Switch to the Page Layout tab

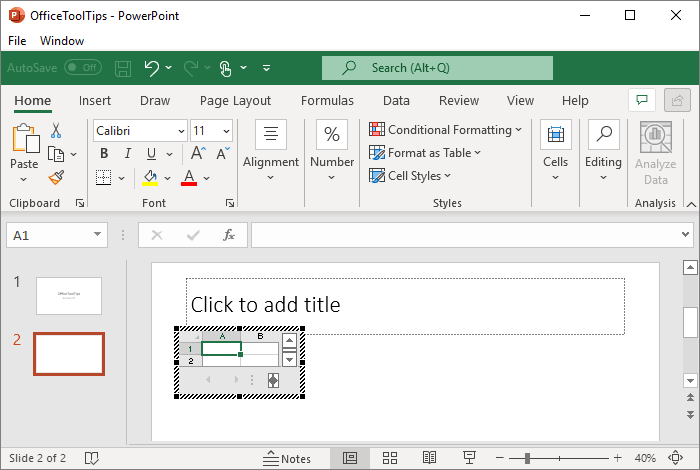(235, 100)
